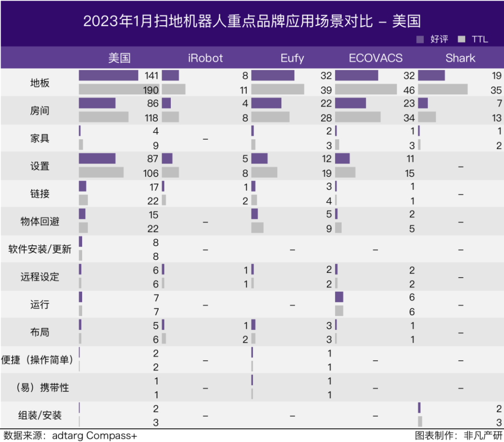
Task: Click the purple 美国 地板 好评 bar
Action: point(108,75)
